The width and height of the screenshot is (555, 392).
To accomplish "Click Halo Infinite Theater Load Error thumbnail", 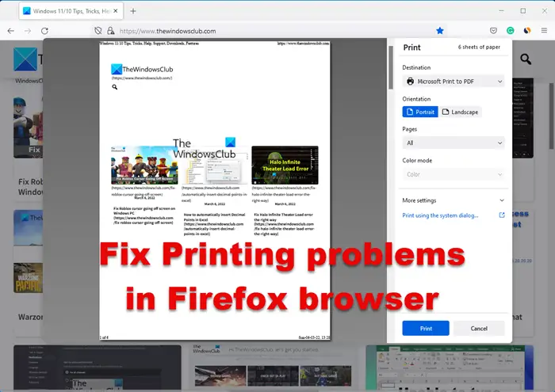I will [285, 165].
